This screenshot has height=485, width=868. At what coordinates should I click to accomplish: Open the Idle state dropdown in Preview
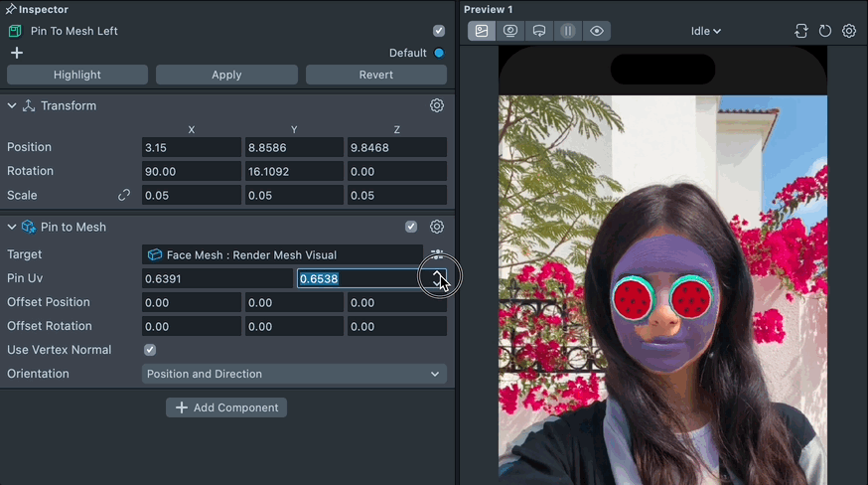pyautogui.click(x=705, y=31)
